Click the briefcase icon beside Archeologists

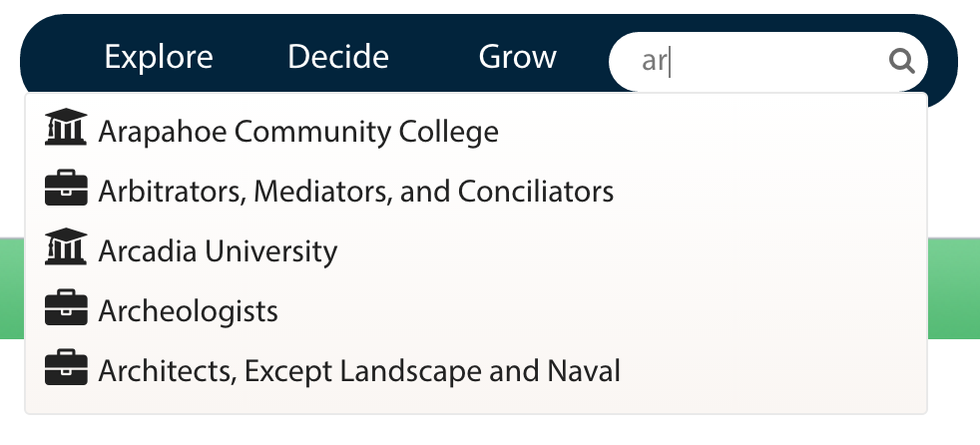tap(66, 307)
